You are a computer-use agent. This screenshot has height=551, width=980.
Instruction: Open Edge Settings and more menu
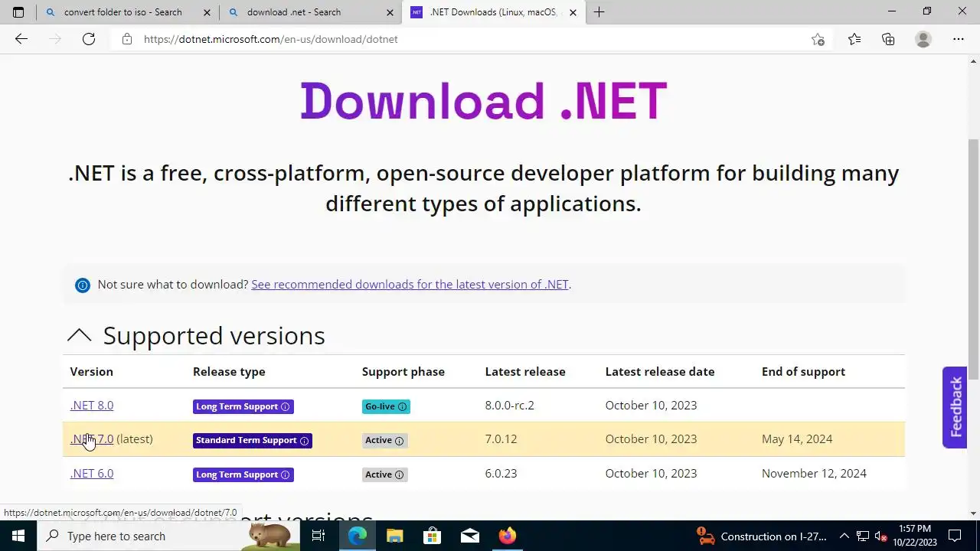pyautogui.click(x=959, y=39)
